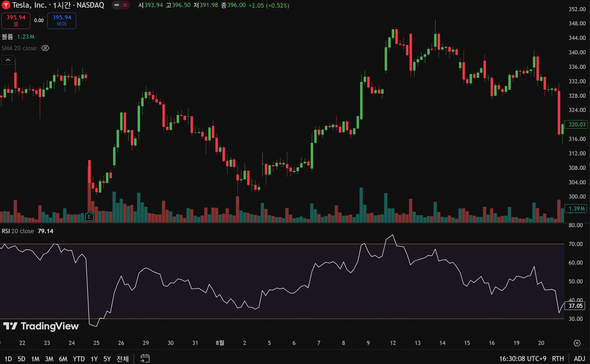Click the TradingView logo
The height and width of the screenshot is (364, 590).
pyautogui.click(x=41, y=326)
